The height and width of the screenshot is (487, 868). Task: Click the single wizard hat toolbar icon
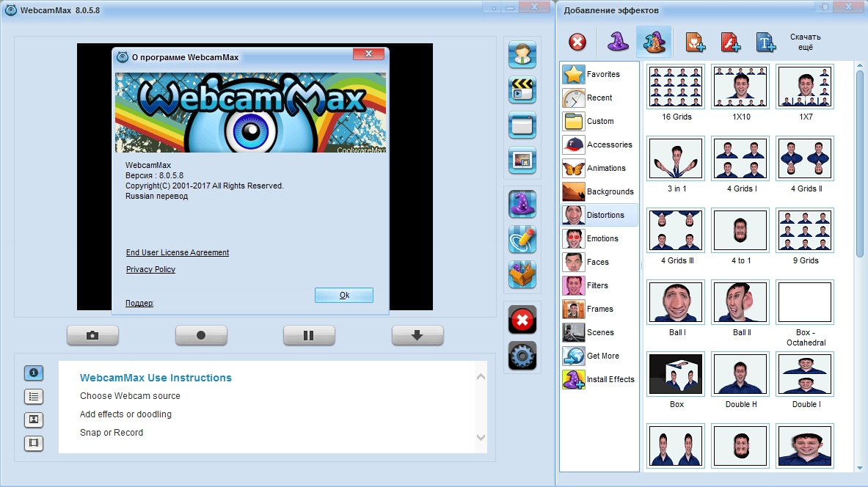coord(618,42)
